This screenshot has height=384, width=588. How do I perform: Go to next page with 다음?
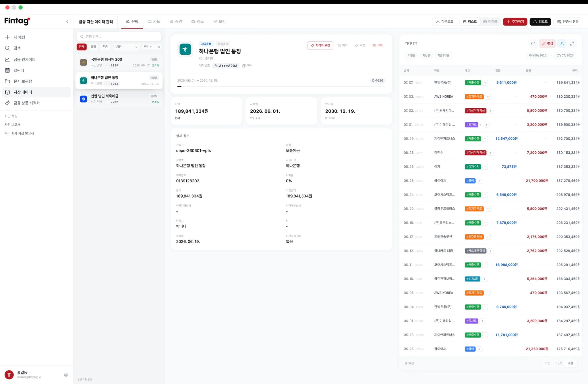pyautogui.click(x=570, y=363)
